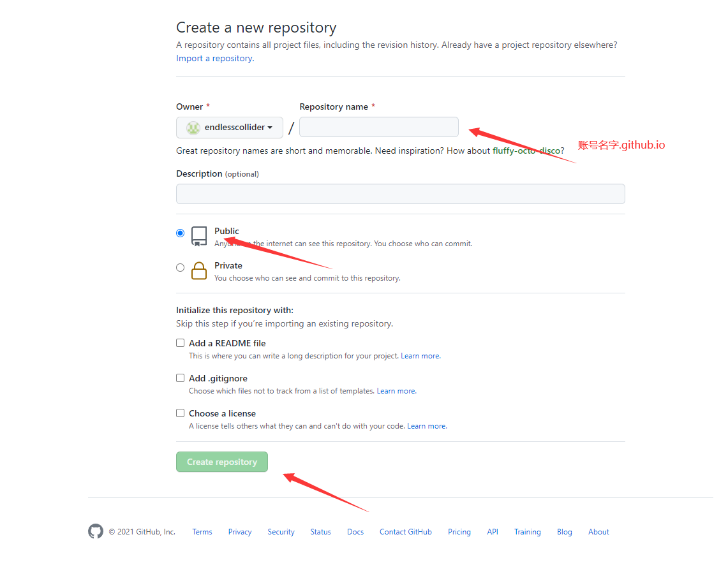Check the Add .gitignore option

180,378
